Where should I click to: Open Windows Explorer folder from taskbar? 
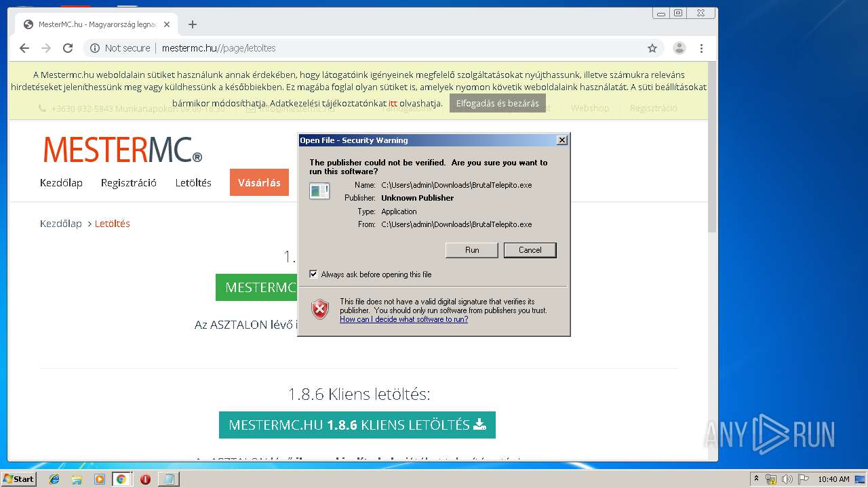pos(77,479)
